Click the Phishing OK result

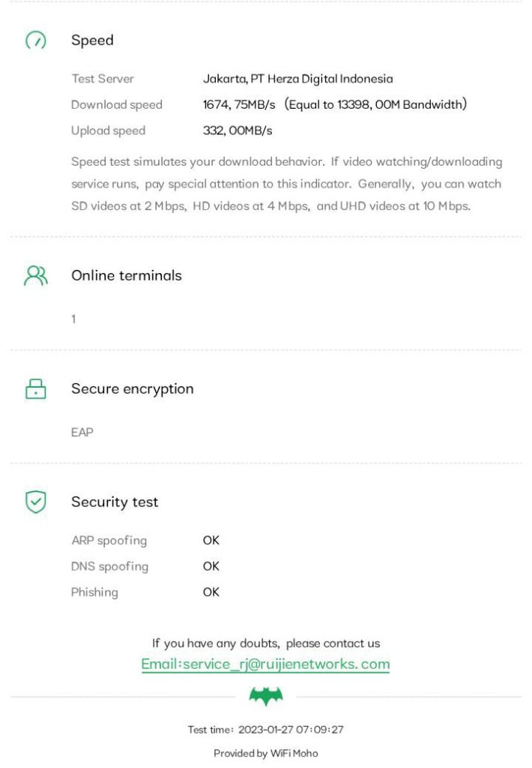[x=211, y=592]
